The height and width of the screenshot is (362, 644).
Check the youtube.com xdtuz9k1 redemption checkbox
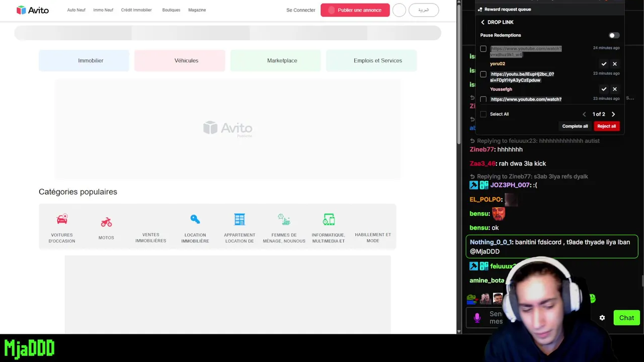click(x=483, y=49)
